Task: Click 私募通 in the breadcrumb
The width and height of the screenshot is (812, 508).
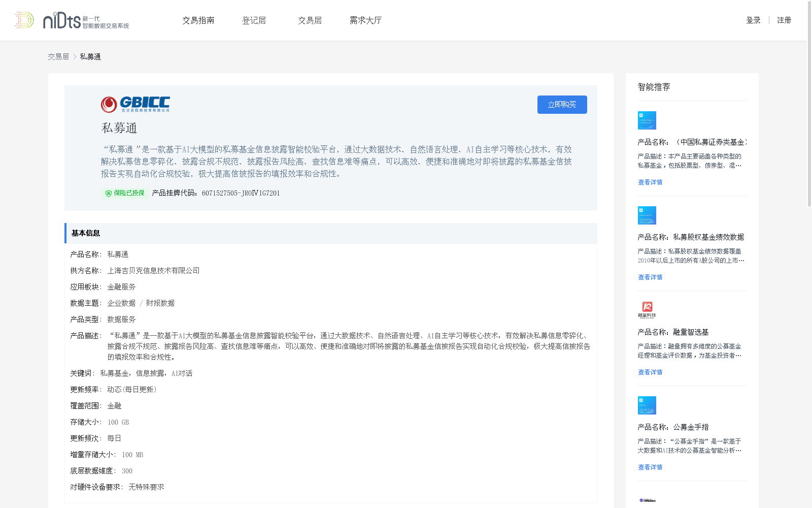Action: 90,57
